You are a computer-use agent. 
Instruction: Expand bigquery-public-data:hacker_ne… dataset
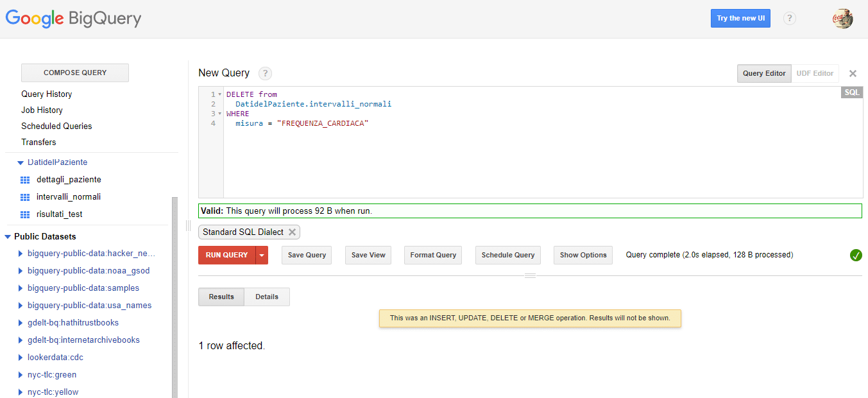(21, 254)
